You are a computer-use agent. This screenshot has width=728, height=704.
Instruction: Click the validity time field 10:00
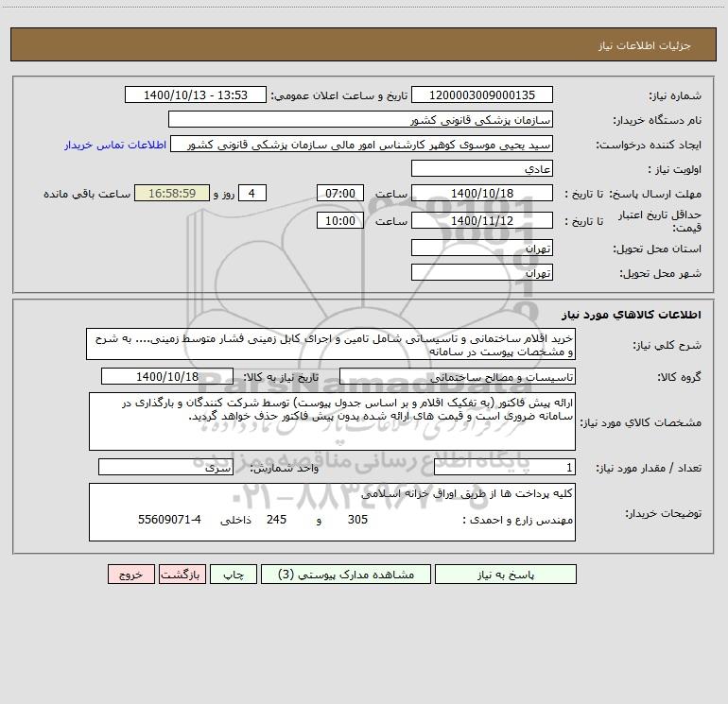pos(339,220)
